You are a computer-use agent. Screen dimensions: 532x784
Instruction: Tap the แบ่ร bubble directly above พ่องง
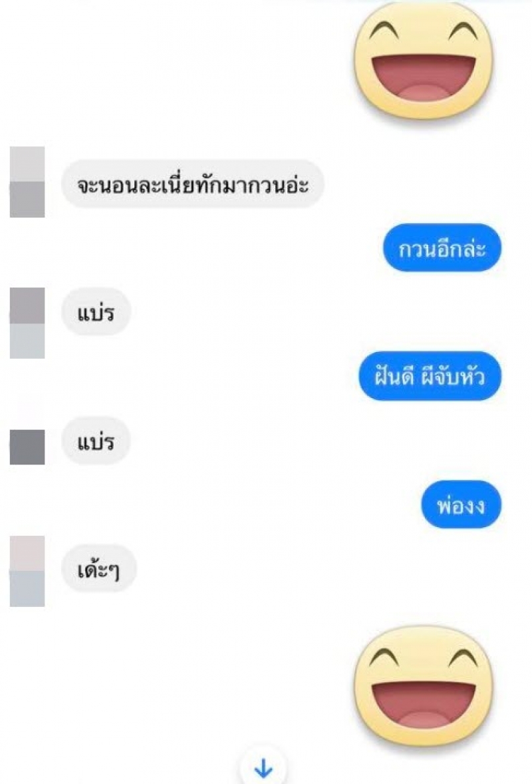tap(96, 441)
